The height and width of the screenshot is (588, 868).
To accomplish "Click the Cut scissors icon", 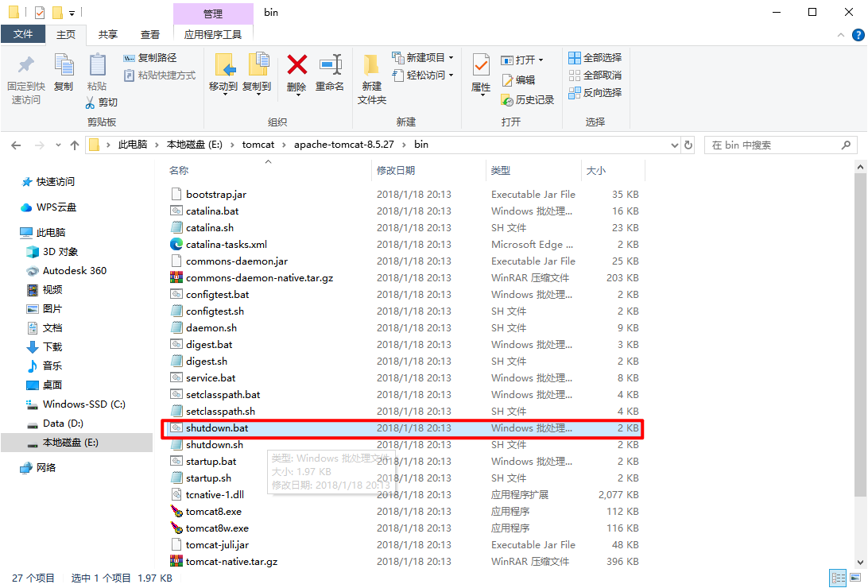I will click(x=91, y=103).
